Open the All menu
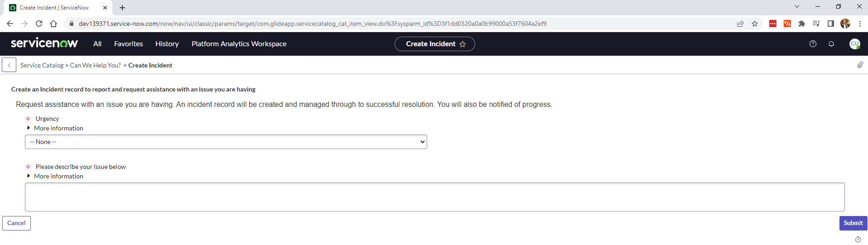Viewport: 868px width, 245px height. pos(97,44)
